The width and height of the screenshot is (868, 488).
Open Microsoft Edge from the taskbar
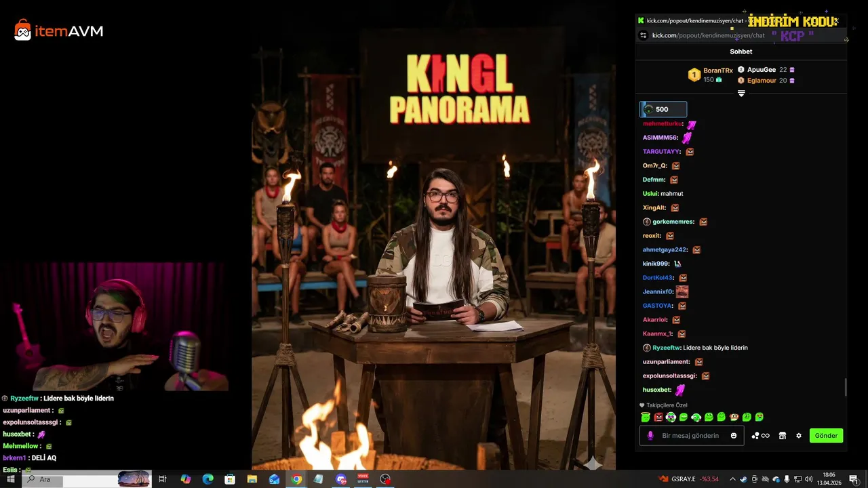point(208,479)
